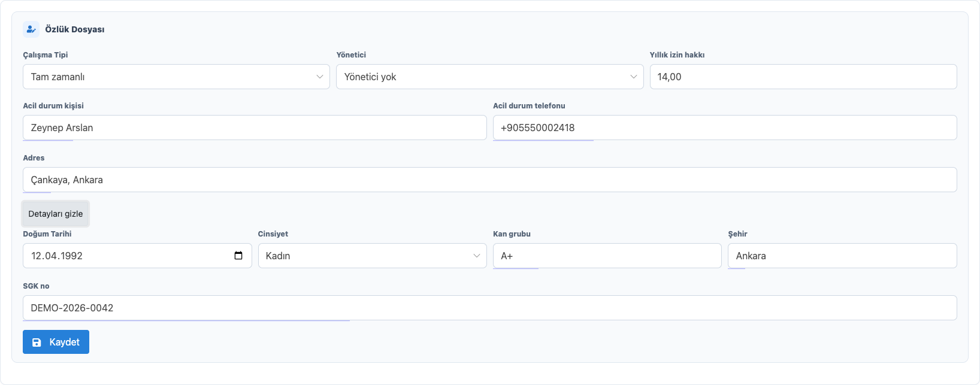Click the Şehir label
980x385 pixels.
(x=737, y=234)
